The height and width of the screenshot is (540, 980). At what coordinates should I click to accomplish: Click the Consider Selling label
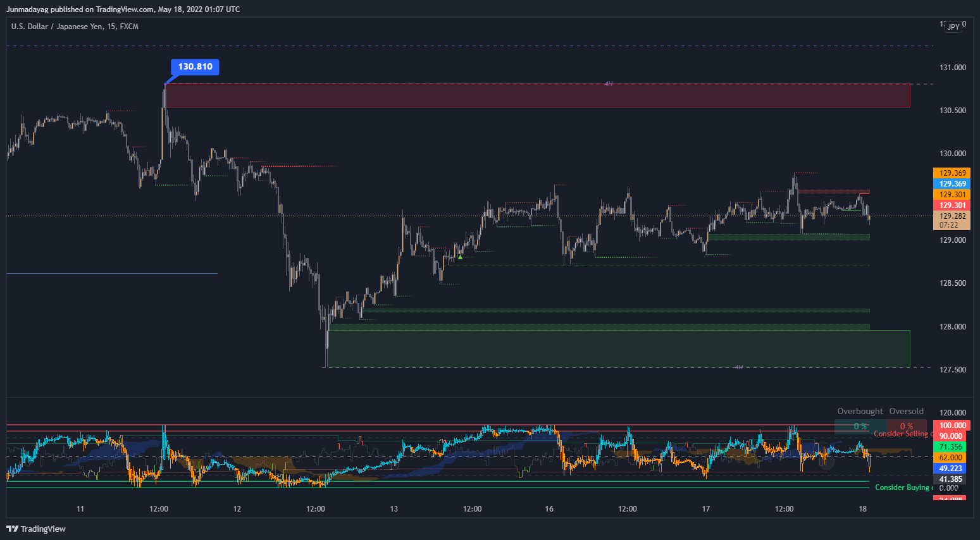click(903, 434)
